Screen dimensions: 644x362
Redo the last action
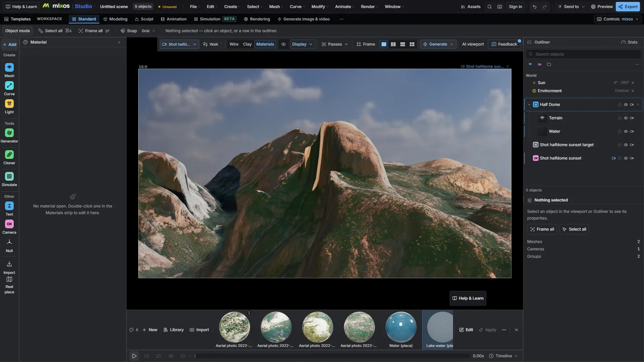(x=544, y=7)
